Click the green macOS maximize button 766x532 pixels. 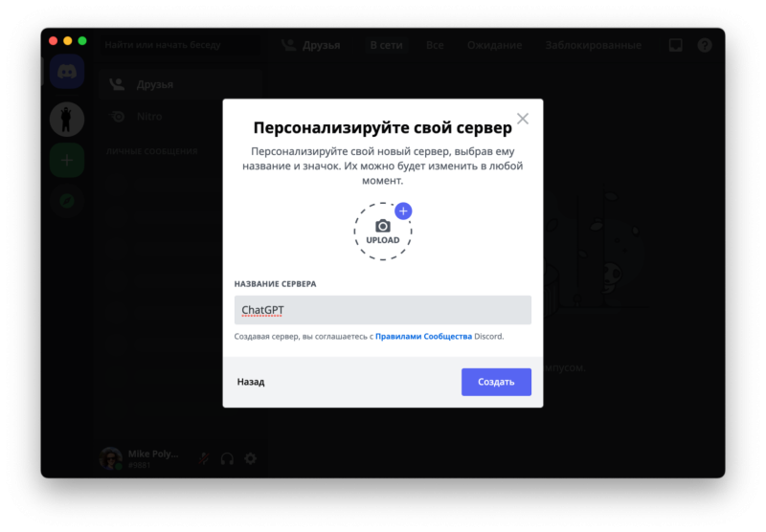click(x=82, y=41)
